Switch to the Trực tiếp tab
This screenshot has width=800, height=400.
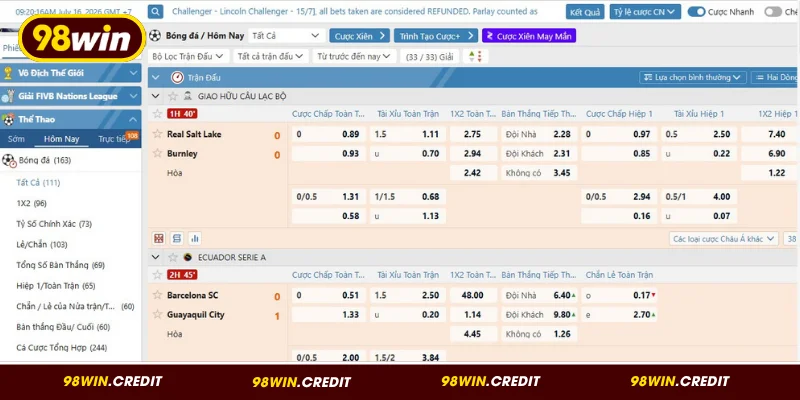pyautogui.click(x=115, y=139)
